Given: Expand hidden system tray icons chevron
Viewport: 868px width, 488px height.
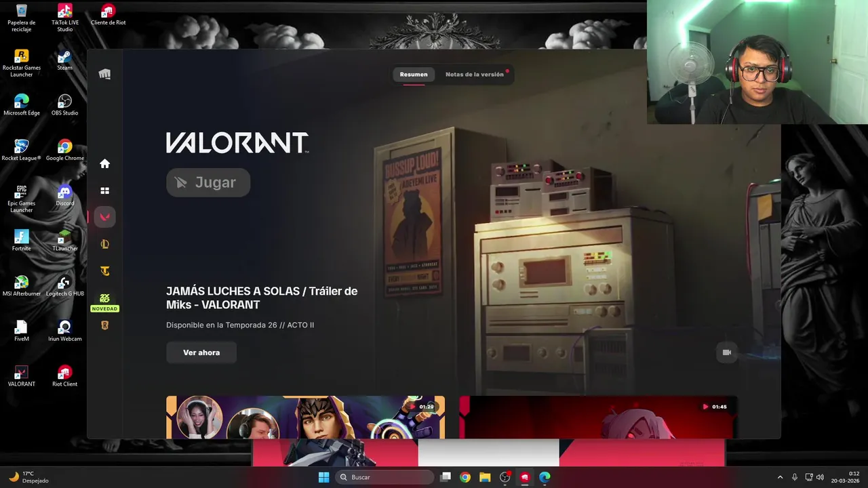Looking at the screenshot, I should tap(780, 477).
